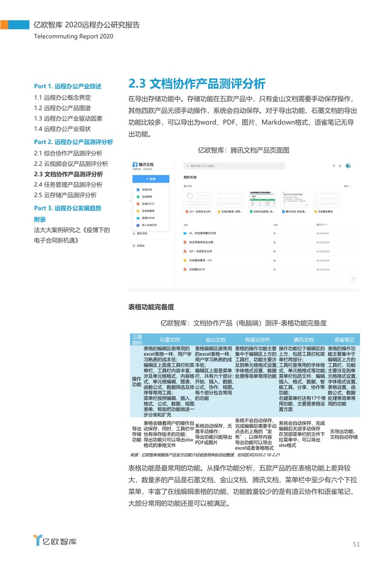Click the help question mark icon in the figure

point(353,279)
